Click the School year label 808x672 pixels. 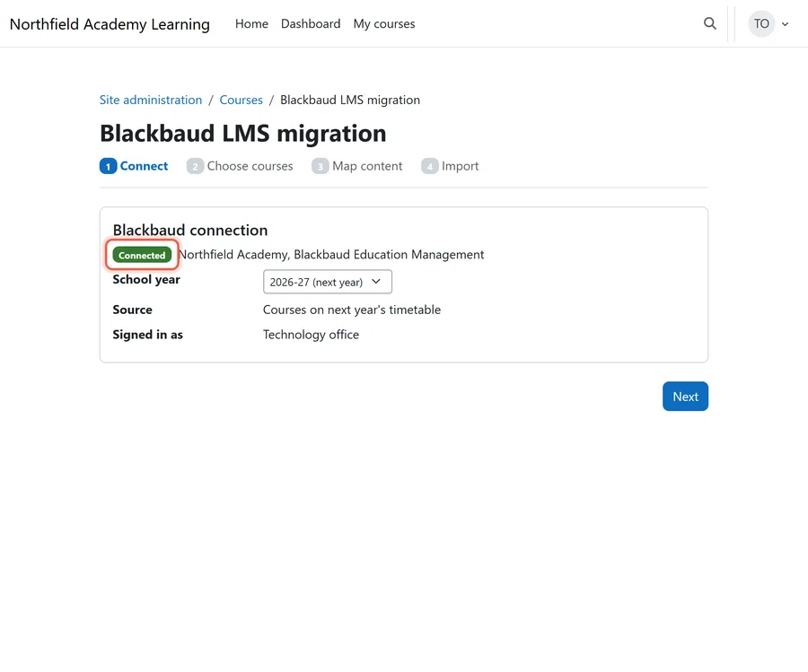pos(146,280)
